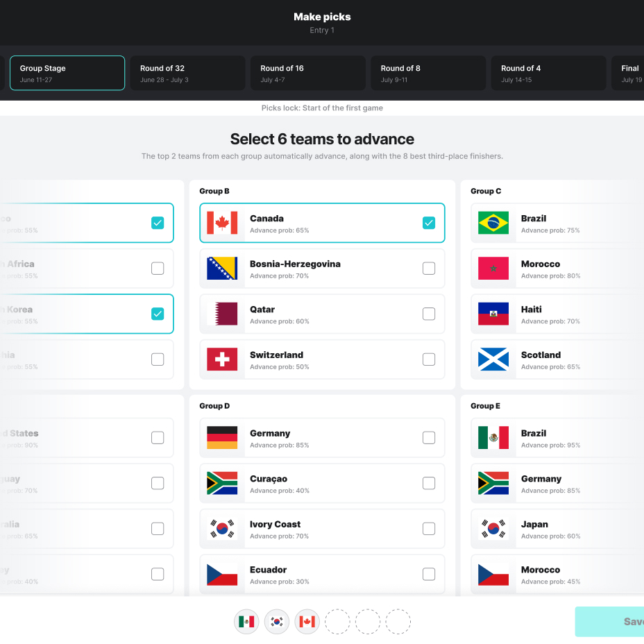The width and height of the screenshot is (644, 644).
Task: Click the Save button
Action: 609,622
